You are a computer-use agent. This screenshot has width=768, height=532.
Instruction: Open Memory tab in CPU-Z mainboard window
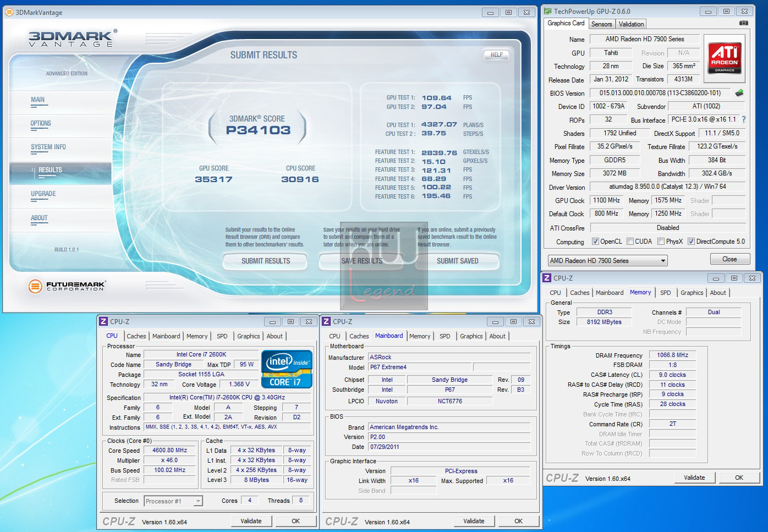420,336
